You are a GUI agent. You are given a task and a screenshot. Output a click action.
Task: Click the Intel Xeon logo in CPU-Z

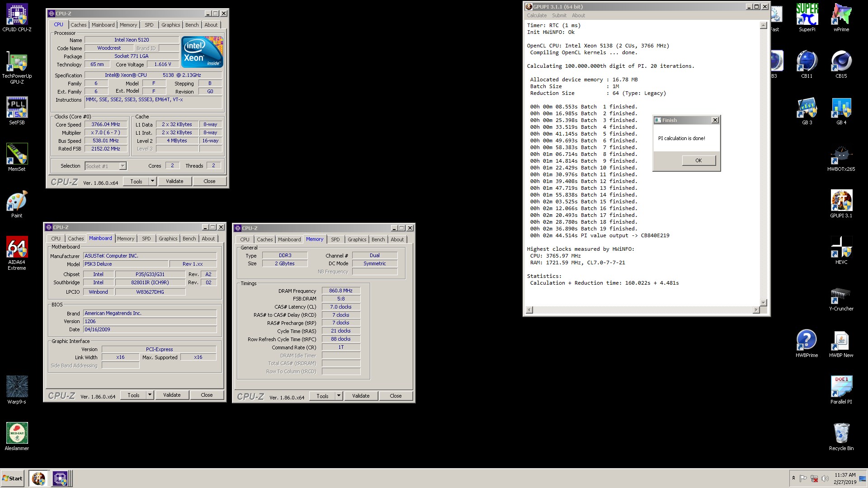(x=202, y=52)
